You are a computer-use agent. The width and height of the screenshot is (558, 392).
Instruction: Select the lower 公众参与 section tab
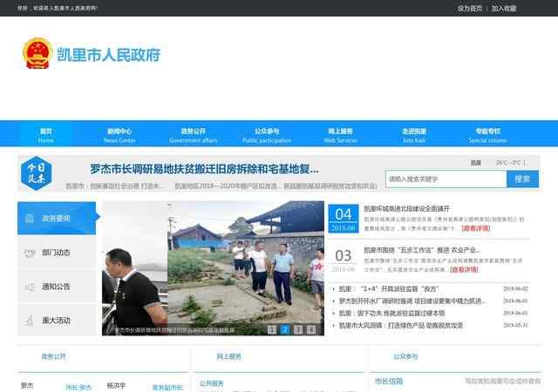pos(405,356)
